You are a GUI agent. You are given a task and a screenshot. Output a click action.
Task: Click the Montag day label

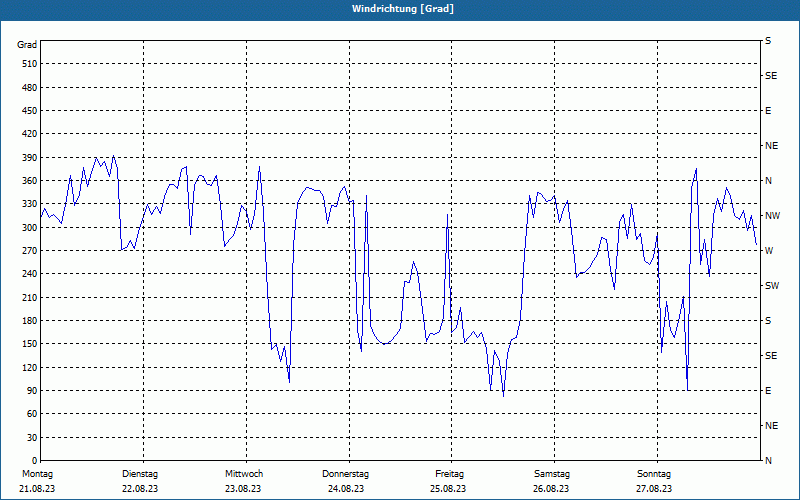pos(37,474)
